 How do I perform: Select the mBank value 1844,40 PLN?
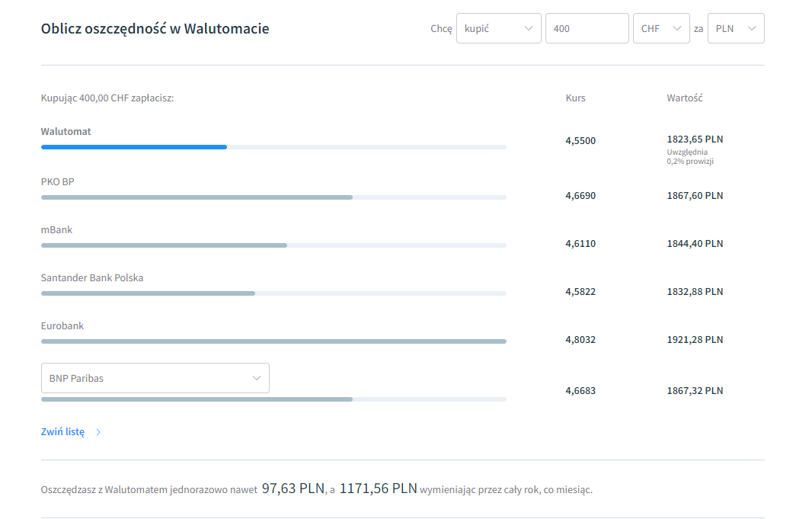(695, 244)
